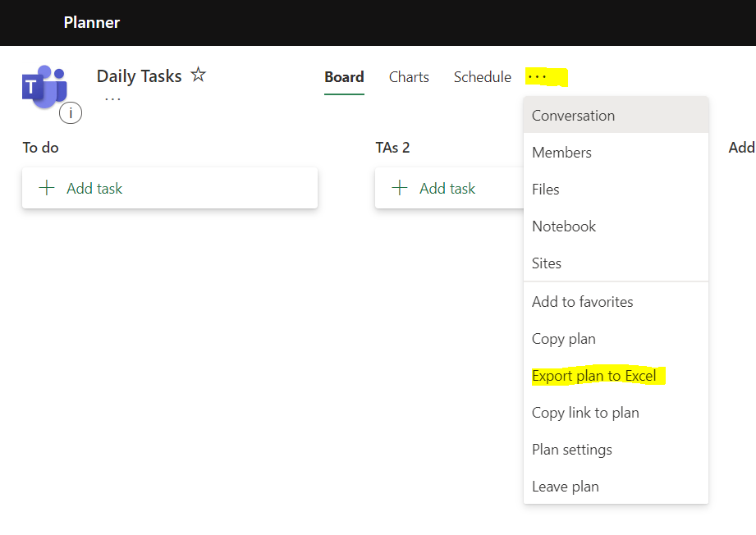This screenshot has width=756, height=535.
Task: Click the plus icon in TAs 2 bucket
Action: 400,187
